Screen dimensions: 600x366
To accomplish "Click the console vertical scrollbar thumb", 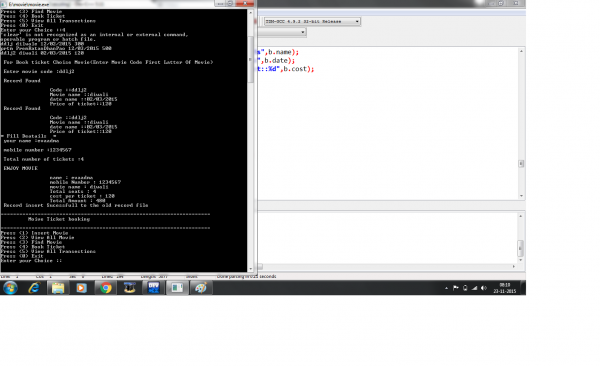I will point(251,59).
